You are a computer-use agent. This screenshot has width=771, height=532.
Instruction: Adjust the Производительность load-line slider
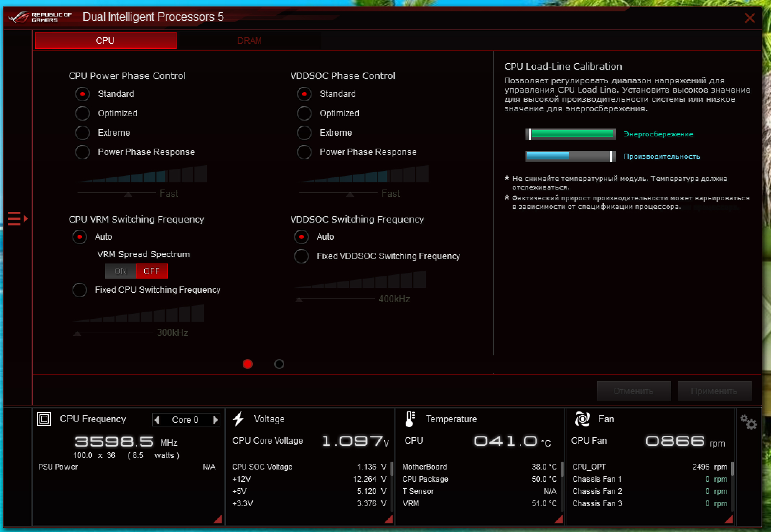tap(611, 156)
